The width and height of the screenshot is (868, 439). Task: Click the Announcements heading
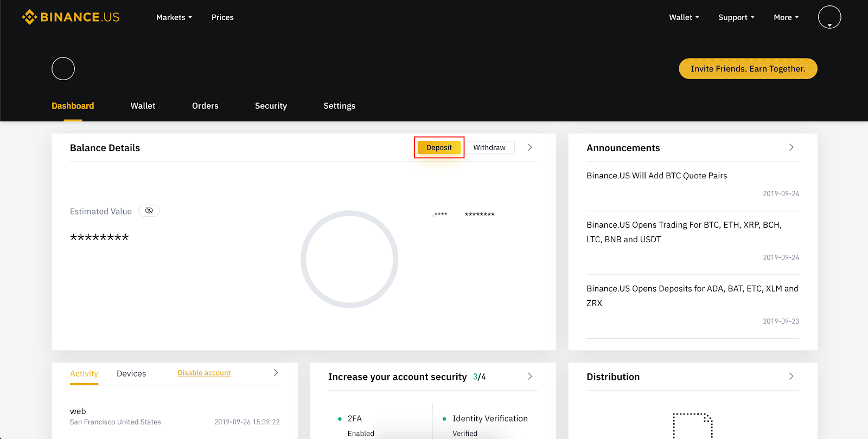623,148
